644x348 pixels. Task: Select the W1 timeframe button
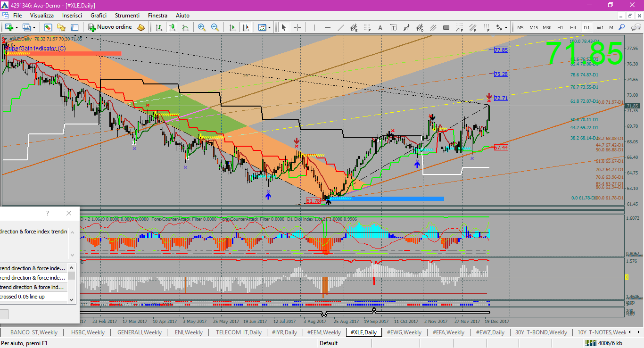tap(600, 27)
